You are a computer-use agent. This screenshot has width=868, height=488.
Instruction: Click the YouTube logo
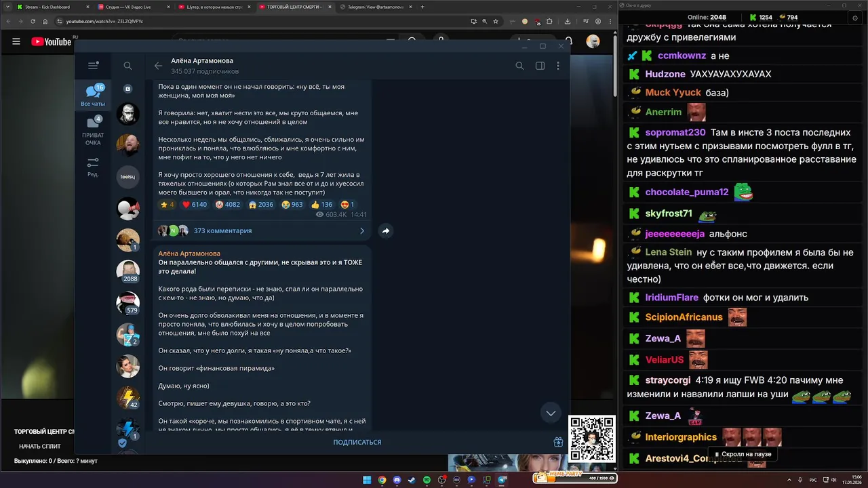[52, 41]
